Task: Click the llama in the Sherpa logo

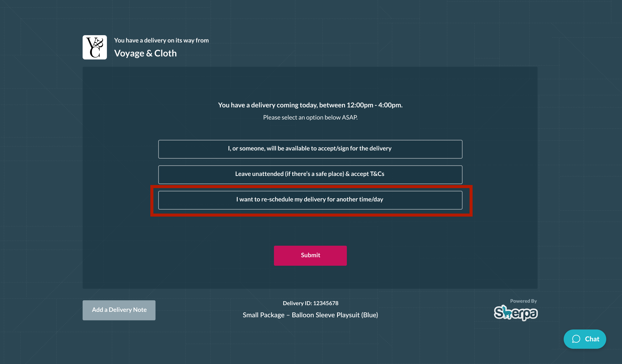Action: point(507,312)
